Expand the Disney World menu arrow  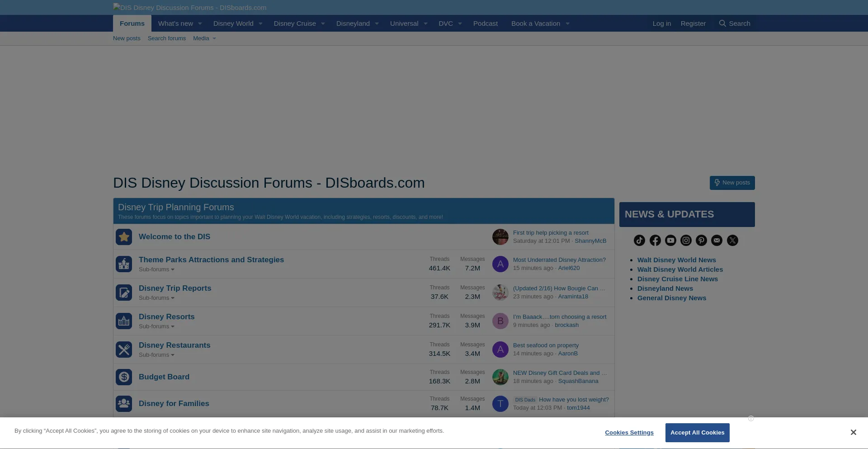pos(260,24)
